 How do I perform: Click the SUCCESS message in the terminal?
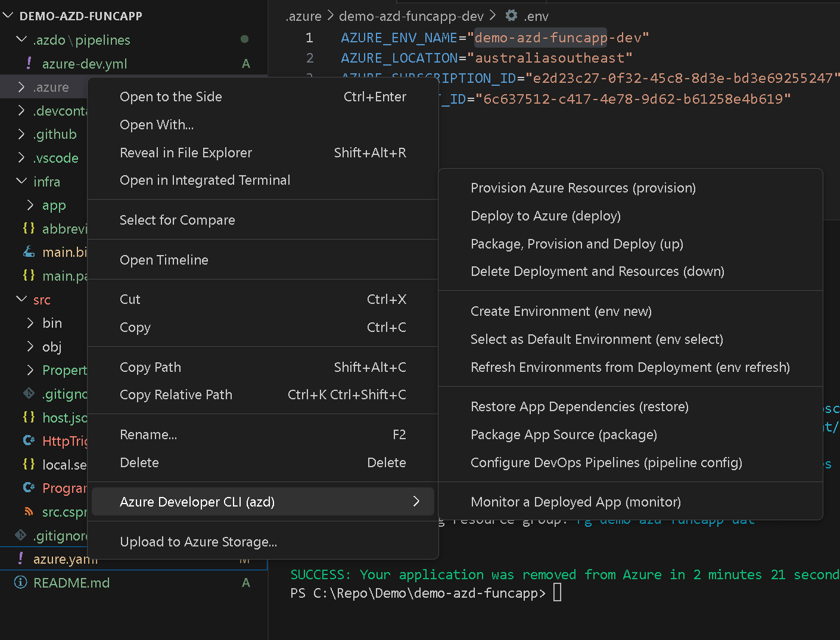pyautogui.click(x=565, y=574)
